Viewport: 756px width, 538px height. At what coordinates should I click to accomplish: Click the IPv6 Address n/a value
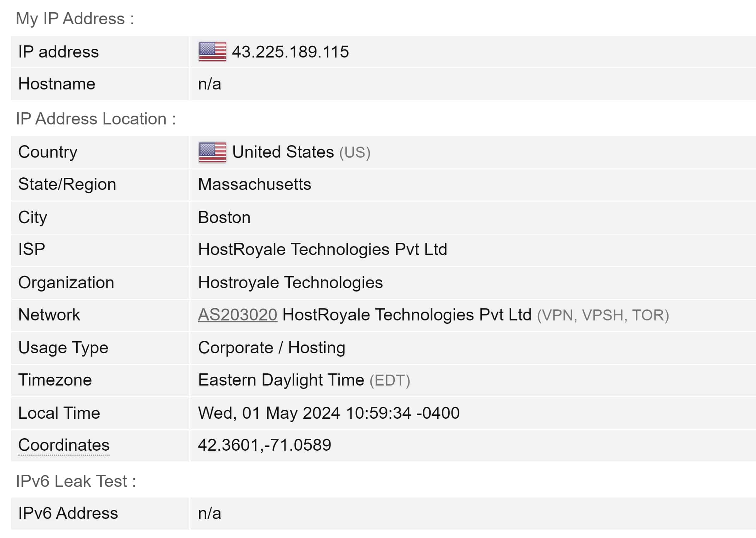[209, 513]
